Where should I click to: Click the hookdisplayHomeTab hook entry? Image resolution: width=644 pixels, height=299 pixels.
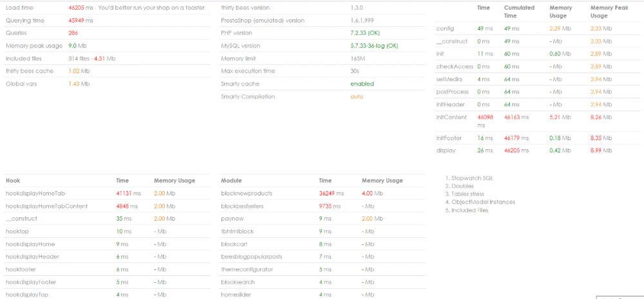tap(35, 193)
